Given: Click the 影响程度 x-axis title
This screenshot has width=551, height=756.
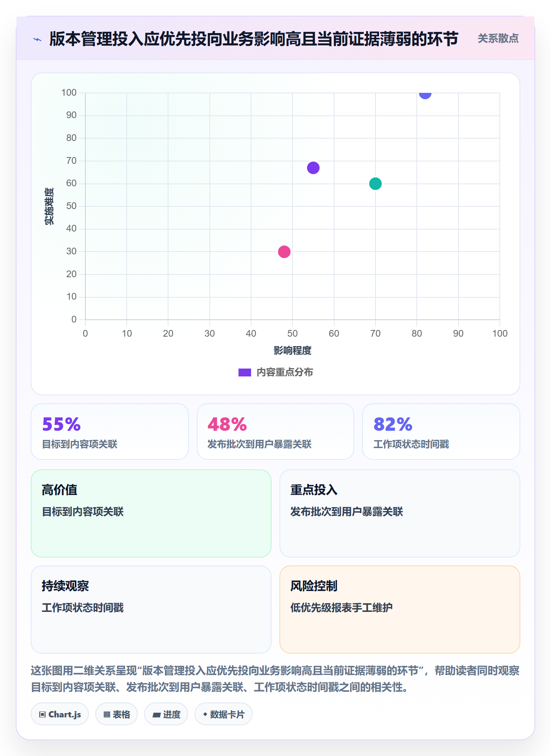Looking at the screenshot, I should [x=292, y=350].
